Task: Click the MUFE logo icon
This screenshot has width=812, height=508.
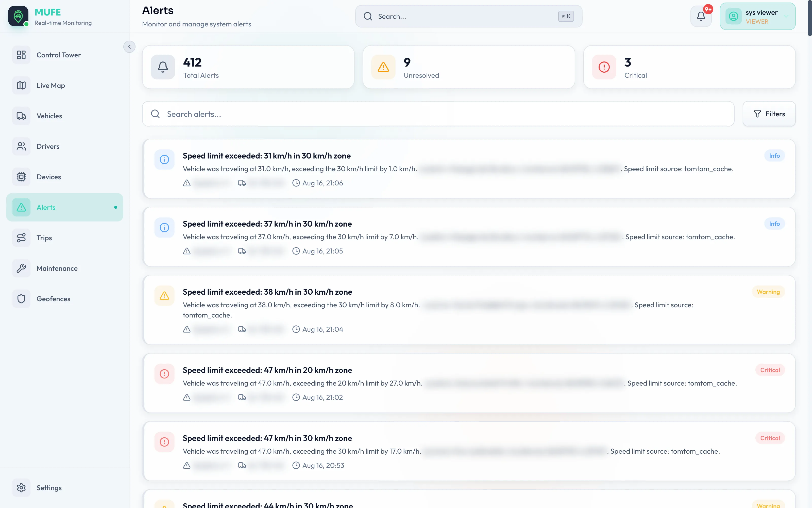Action: (x=19, y=16)
